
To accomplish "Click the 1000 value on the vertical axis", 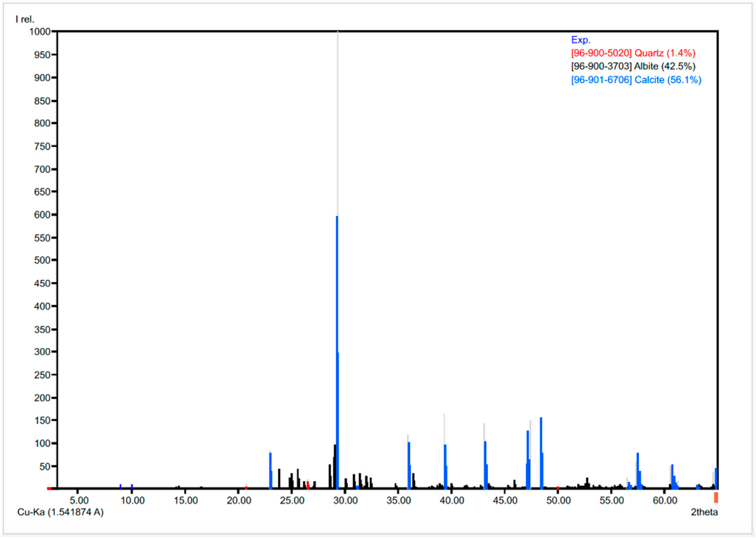I will click(40, 32).
